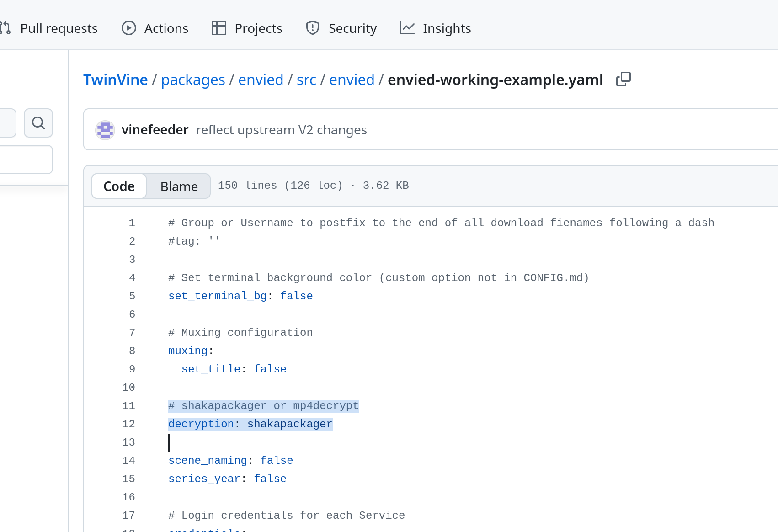Click the Pull requests icon

(x=6, y=28)
